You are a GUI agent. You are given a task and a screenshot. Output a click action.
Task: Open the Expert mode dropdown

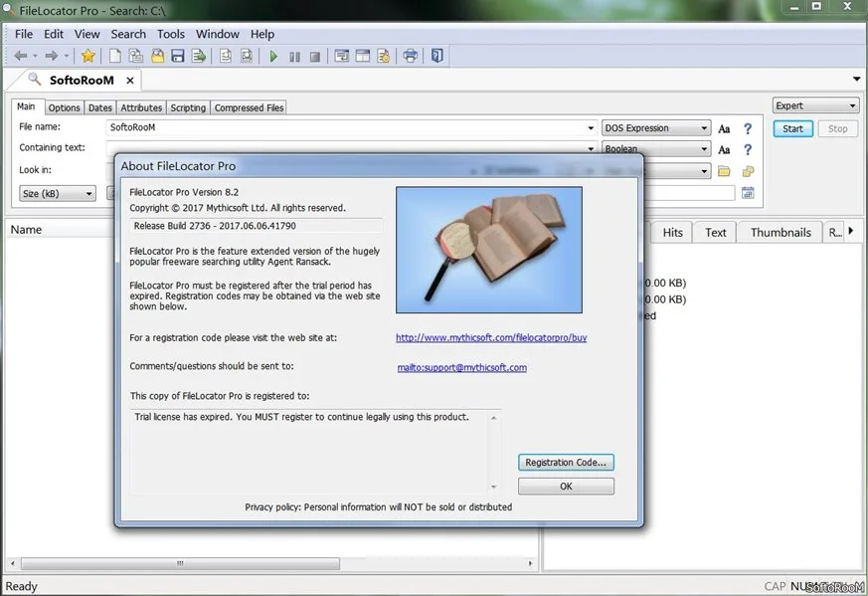(816, 105)
